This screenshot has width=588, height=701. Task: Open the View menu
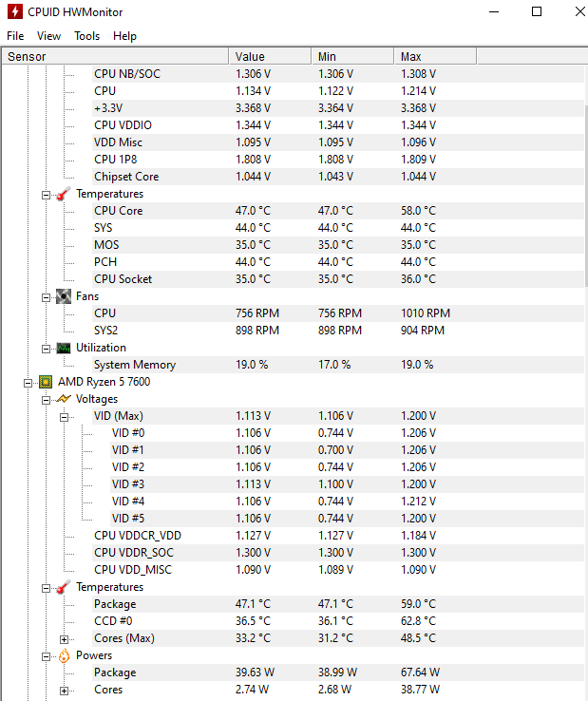48,36
